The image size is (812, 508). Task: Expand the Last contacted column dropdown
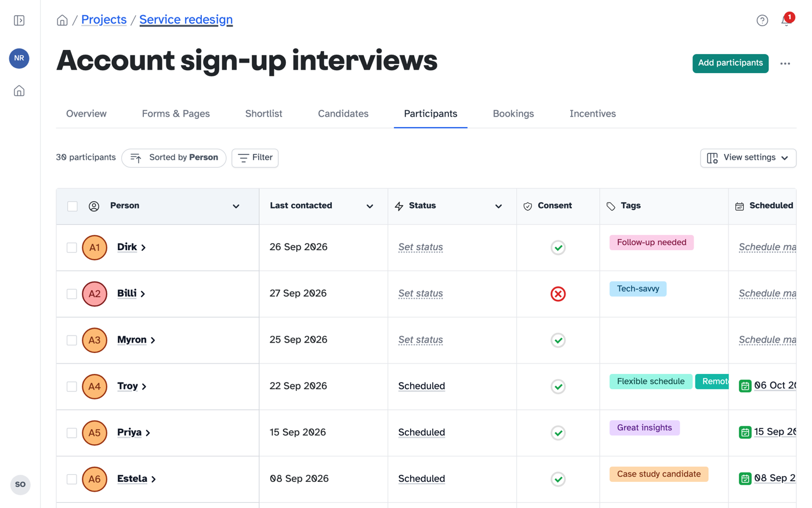pyautogui.click(x=369, y=206)
